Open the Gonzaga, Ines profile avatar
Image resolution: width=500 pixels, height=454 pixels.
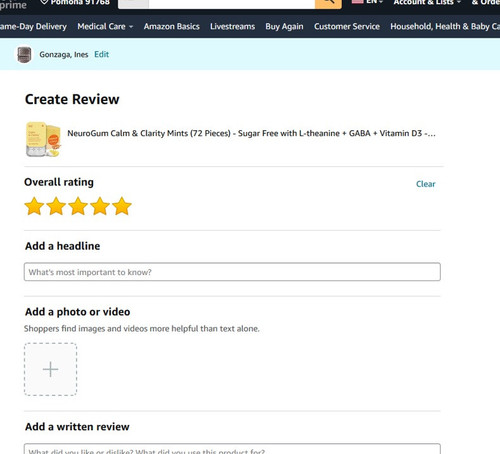[24, 55]
